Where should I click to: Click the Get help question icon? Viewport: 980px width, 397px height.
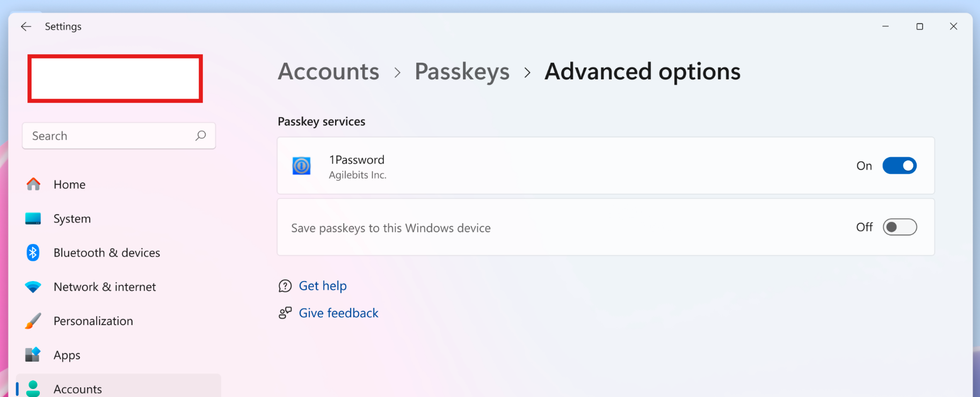[285, 286]
